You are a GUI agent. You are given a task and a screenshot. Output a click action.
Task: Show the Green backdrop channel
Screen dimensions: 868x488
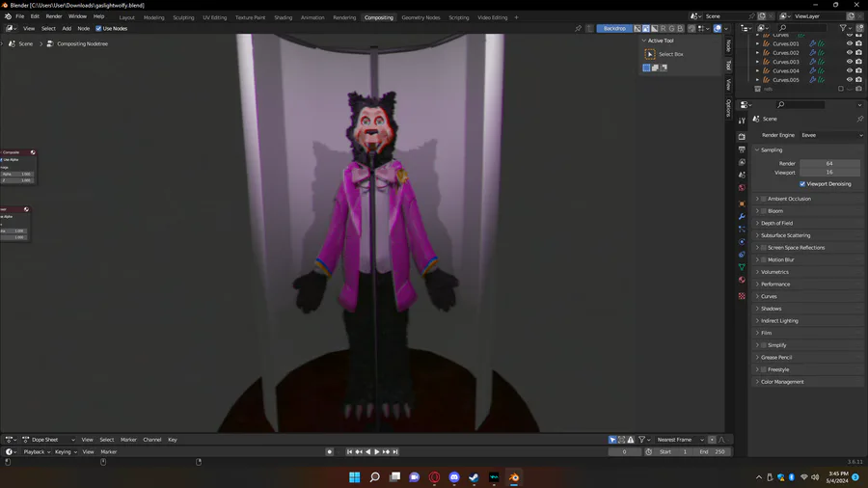(671, 28)
